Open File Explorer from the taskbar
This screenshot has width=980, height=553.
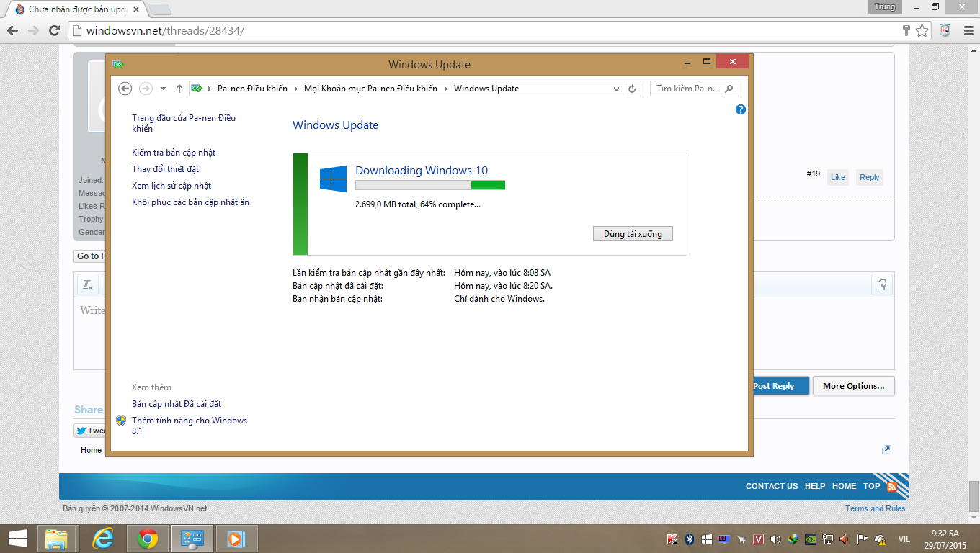click(57, 539)
